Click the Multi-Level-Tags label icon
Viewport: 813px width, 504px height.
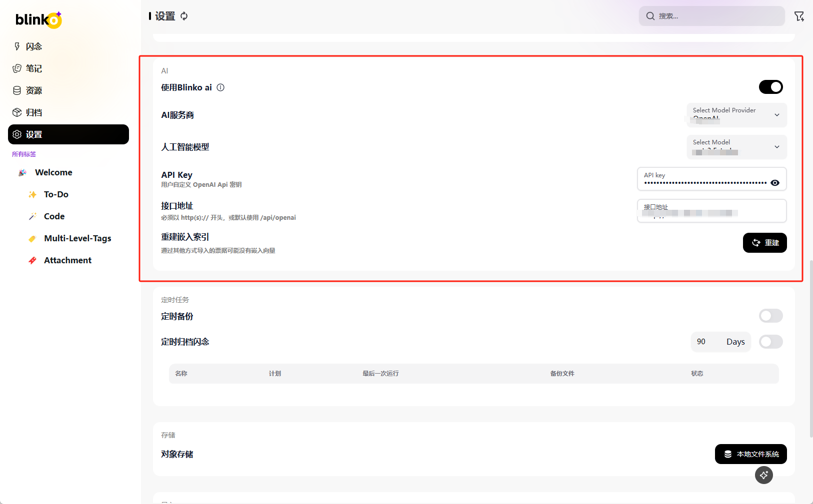[32, 238]
